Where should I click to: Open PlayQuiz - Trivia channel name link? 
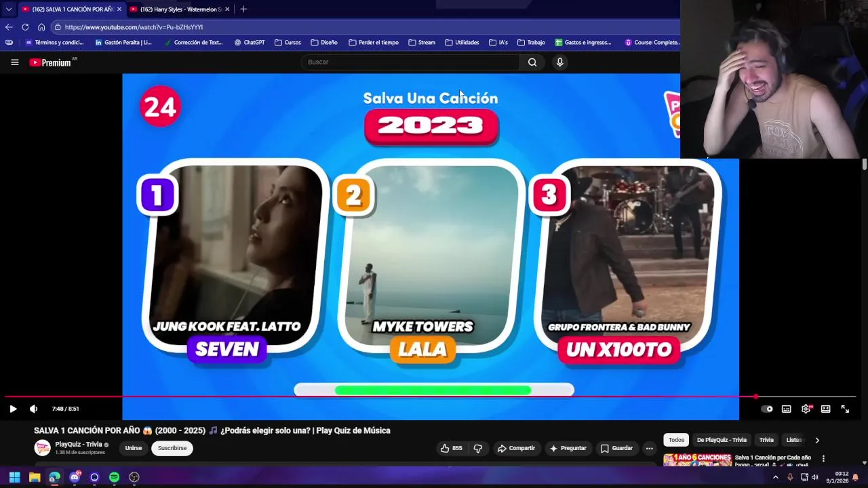coord(79,444)
